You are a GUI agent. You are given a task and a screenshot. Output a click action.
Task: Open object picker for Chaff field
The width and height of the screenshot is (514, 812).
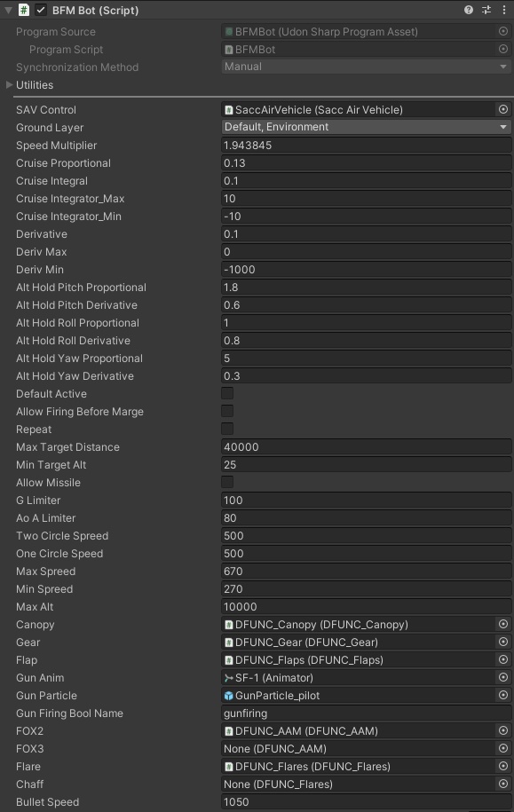503,784
